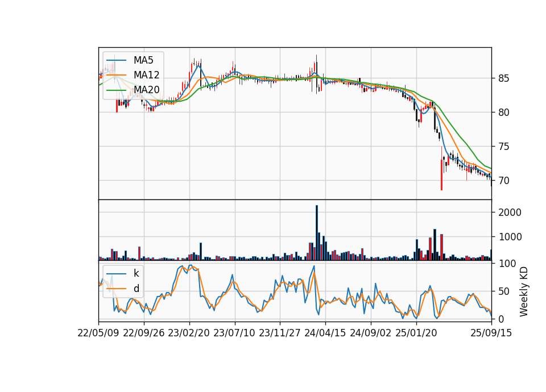Viewport: 546px width, 392px height.
Task: Click the 23/02/20 date tick label
Action: [x=189, y=333]
